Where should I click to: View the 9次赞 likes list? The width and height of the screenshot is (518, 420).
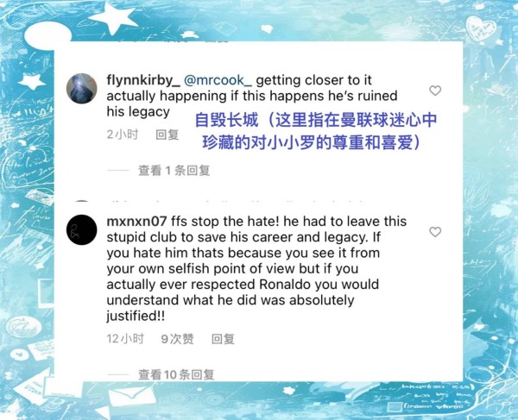tap(177, 339)
